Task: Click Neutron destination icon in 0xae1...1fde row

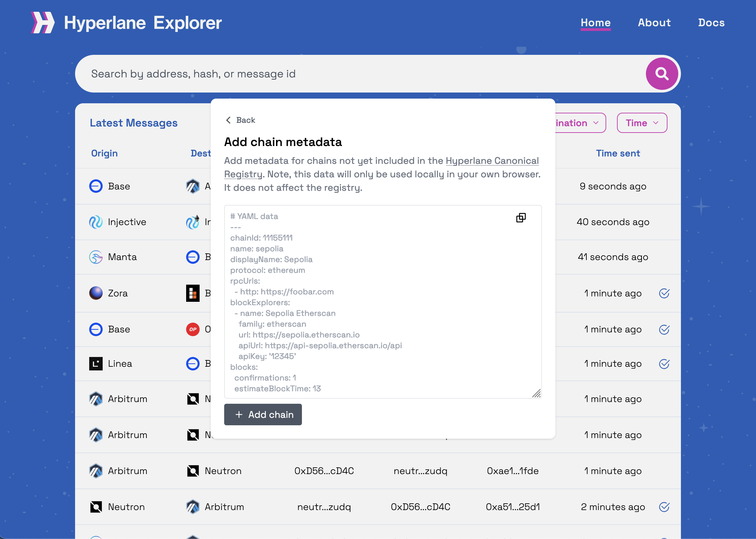Action: [193, 471]
